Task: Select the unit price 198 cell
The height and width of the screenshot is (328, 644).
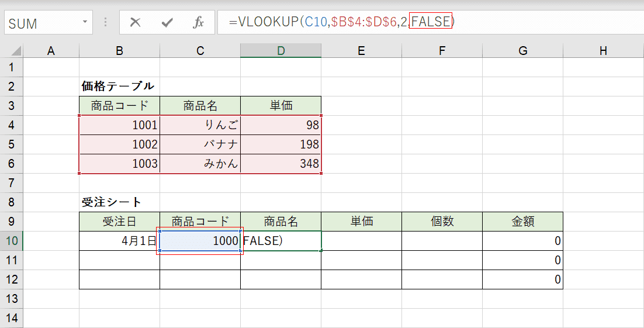Action: pos(281,144)
